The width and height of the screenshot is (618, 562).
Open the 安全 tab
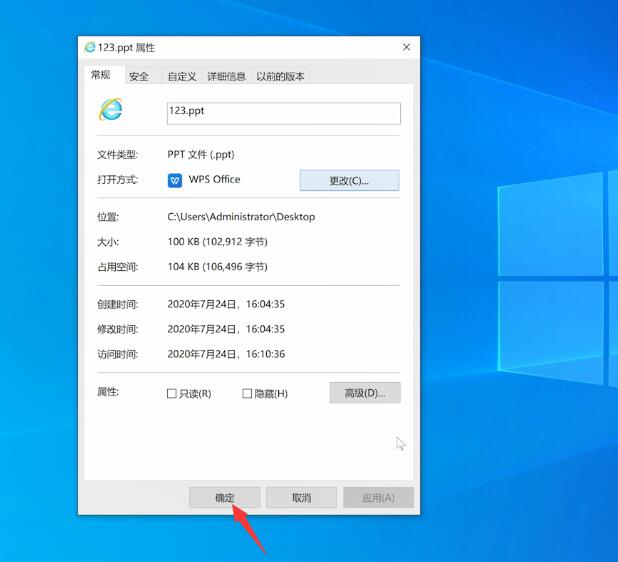(x=139, y=76)
